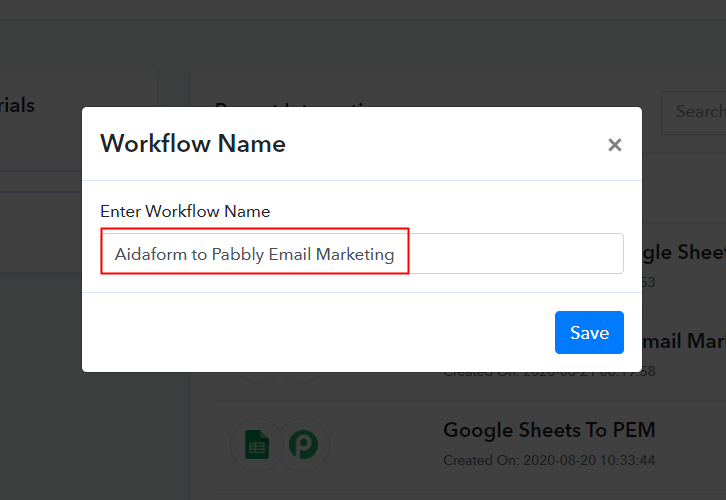Viewport: 726px width, 500px height.
Task: Close the Workflow Name dialog with the X
Action: coord(614,145)
